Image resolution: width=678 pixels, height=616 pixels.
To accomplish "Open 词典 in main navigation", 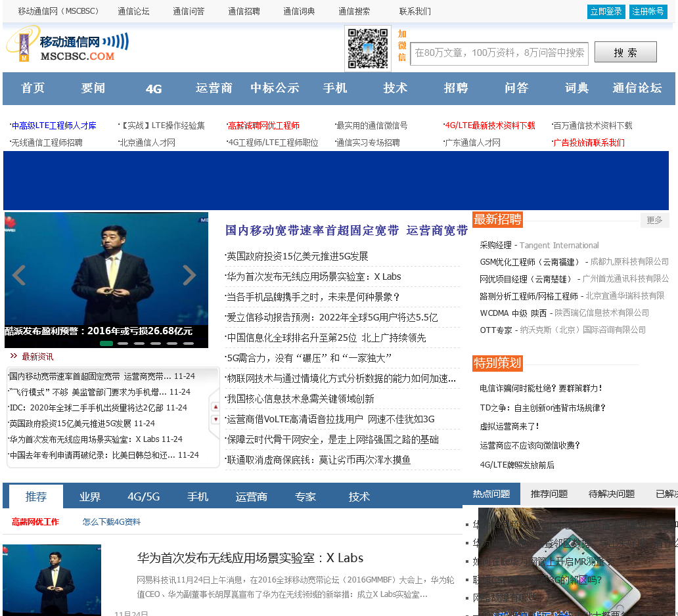I will coord(577,88).
